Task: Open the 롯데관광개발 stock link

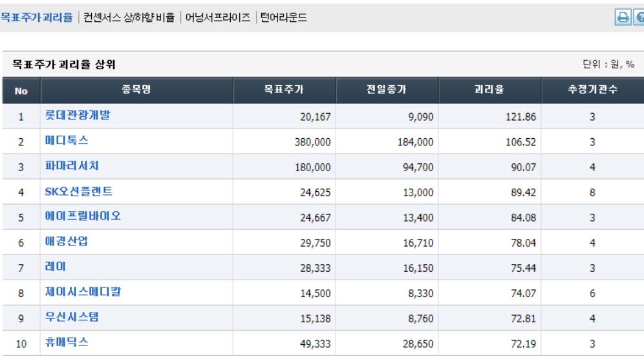Action: [x=78, y=115]
